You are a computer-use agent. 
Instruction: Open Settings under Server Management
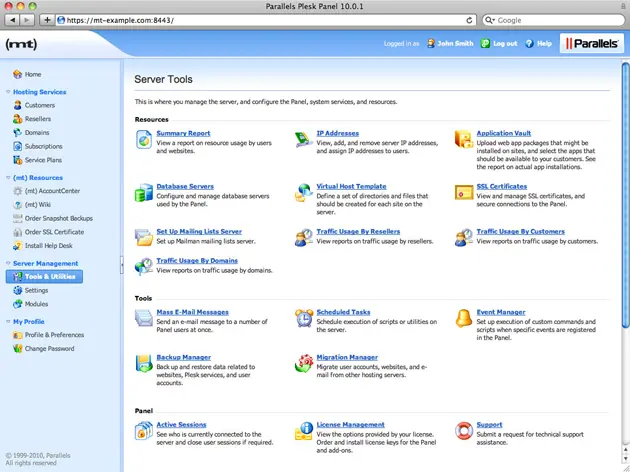36,290
